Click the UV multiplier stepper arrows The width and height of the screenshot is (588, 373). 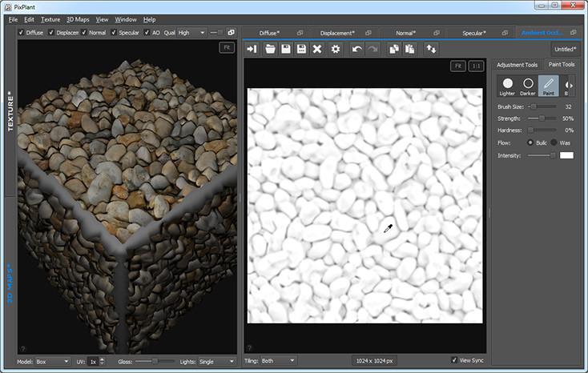tap(102, 362)
